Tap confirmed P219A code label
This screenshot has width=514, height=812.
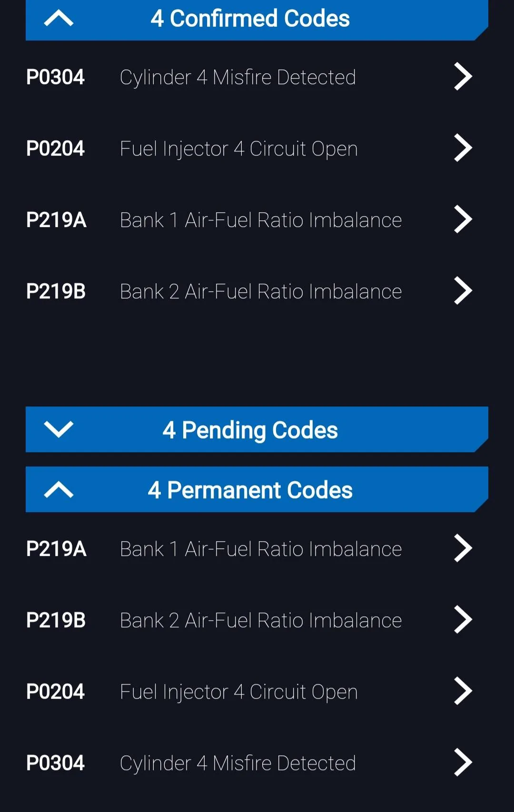(56, 220)
